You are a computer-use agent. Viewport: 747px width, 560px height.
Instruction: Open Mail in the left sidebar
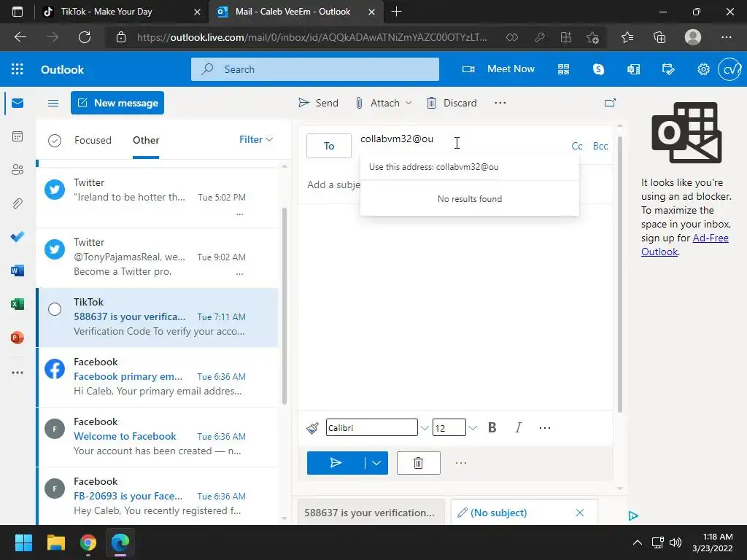[18, 103]
